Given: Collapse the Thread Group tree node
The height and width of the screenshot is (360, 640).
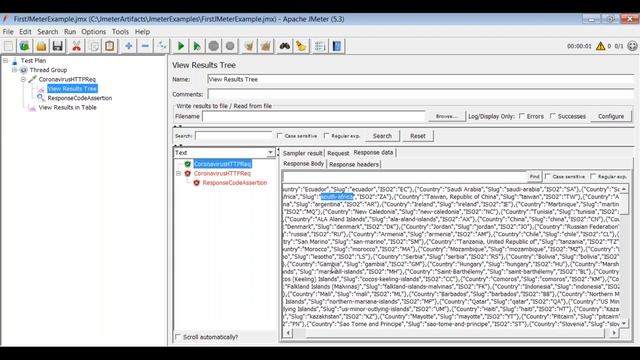Looking at the screenshot, I should [x=14, y=70].
